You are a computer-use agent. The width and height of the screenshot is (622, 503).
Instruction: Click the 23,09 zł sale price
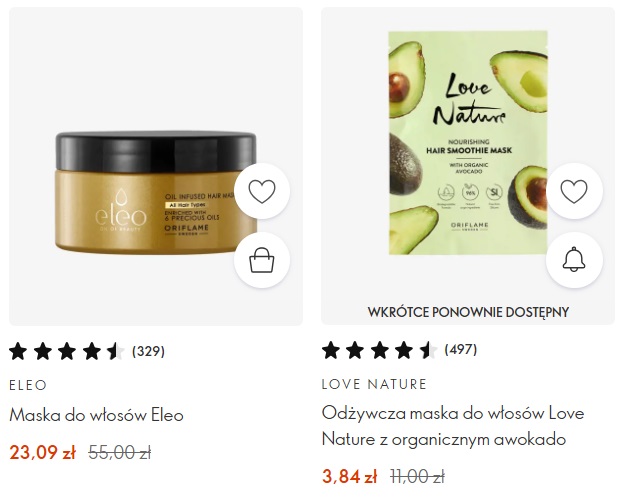[42, 452]
